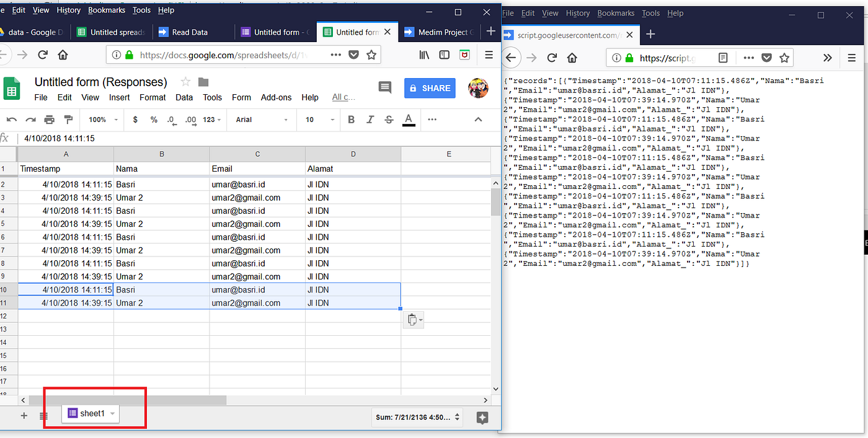The image size is (868, 438).
Task: Decrease decimal places with the .0 icon
Action: click(170, 120)
